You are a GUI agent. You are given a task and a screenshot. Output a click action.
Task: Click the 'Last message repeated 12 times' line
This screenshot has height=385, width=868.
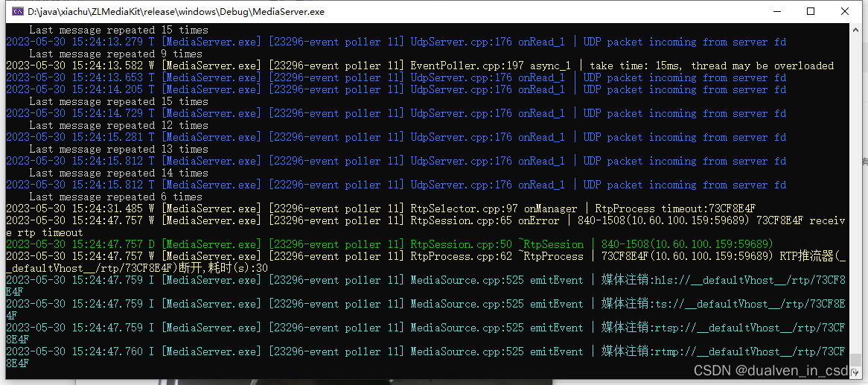coord(118,125)
